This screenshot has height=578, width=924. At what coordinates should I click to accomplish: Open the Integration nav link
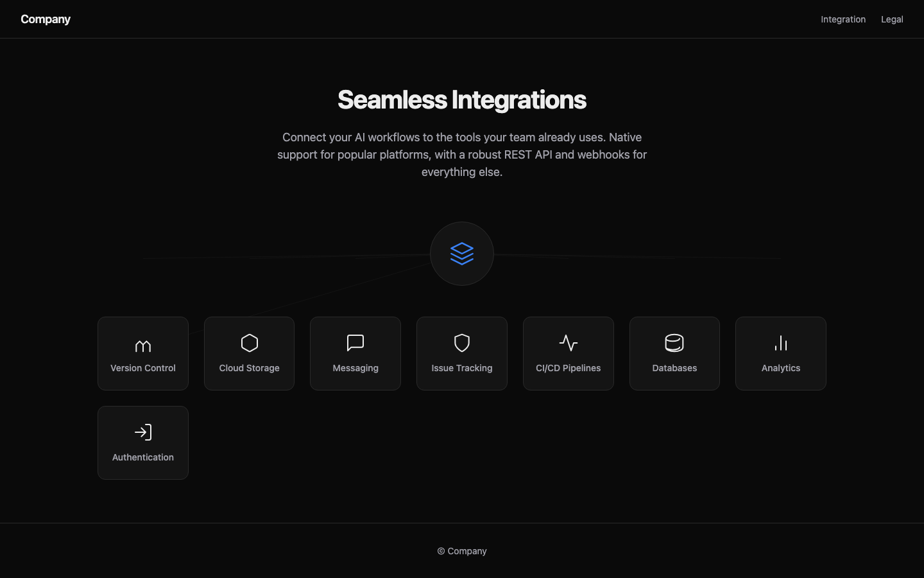pos(843,19)
